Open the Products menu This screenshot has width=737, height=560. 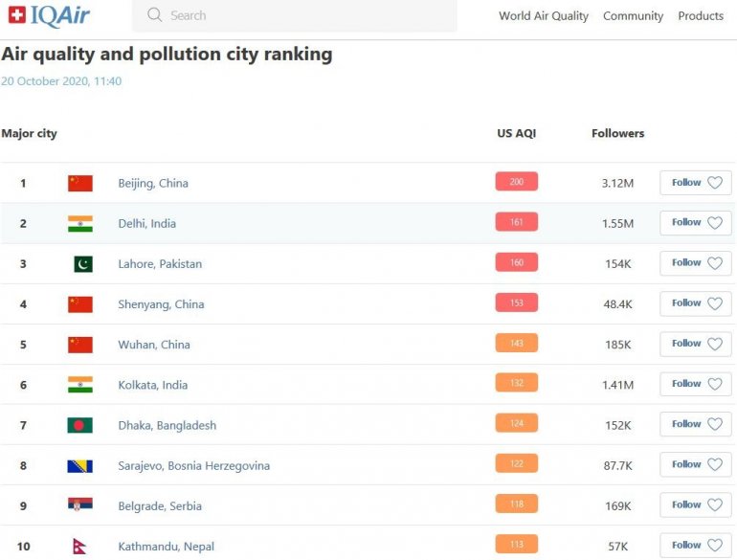coord(701,16)
